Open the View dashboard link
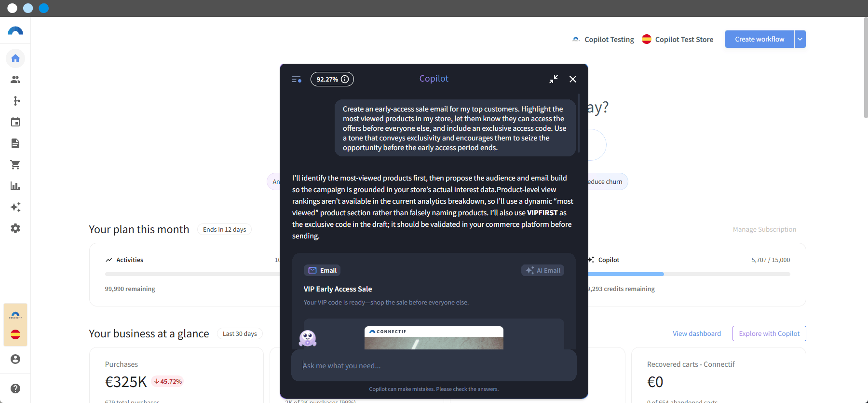The height and width of the screenshot is (403, 868). click(697, 334)
